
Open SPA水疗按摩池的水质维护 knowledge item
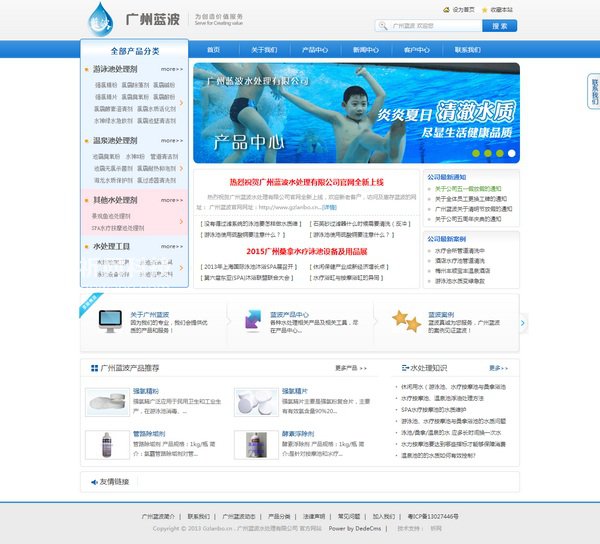[x=434, y=410]
